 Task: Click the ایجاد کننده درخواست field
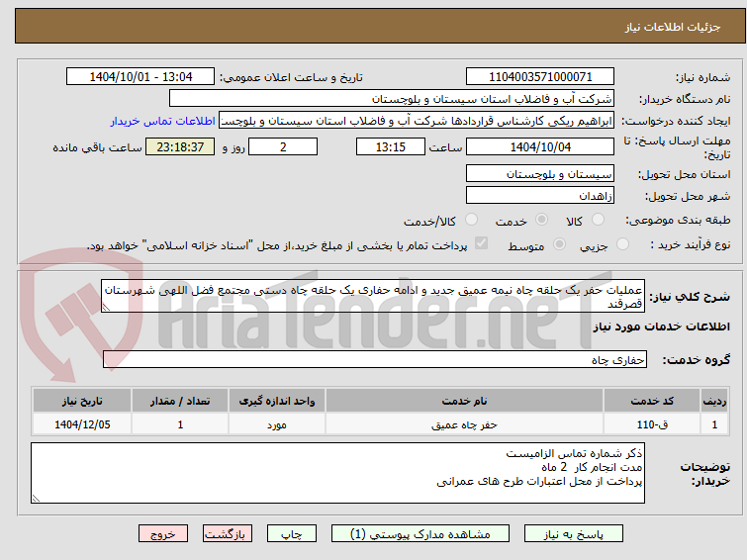tap(417, 121)
